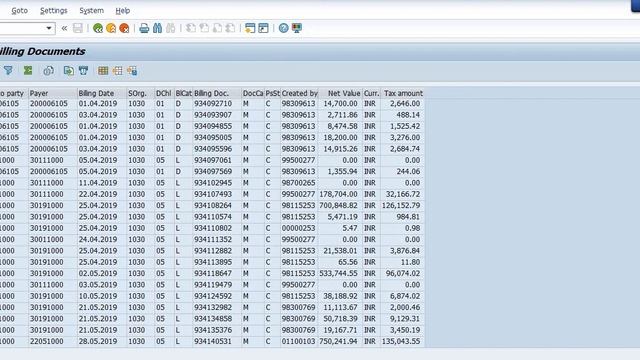Click created by 01100103
640x360 pixels.
click(298, 341)
